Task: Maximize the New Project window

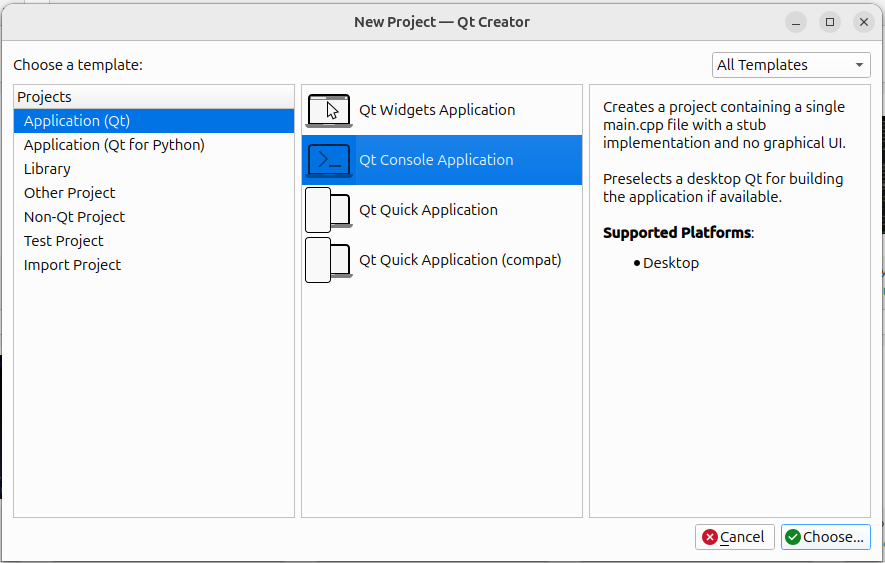Action: pos(830,22)
